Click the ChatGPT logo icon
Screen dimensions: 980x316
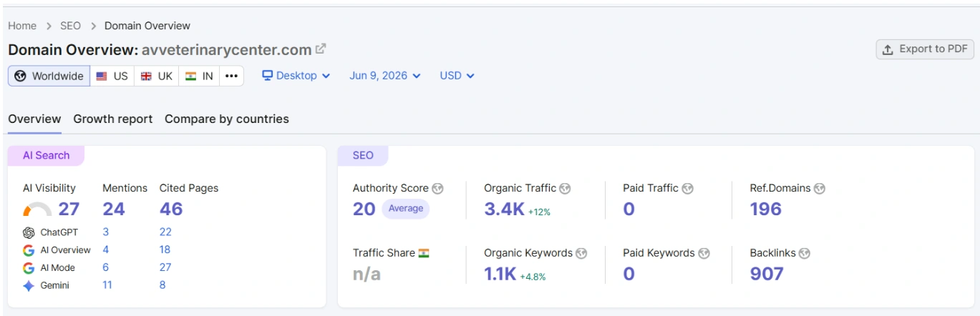point(29,232)
